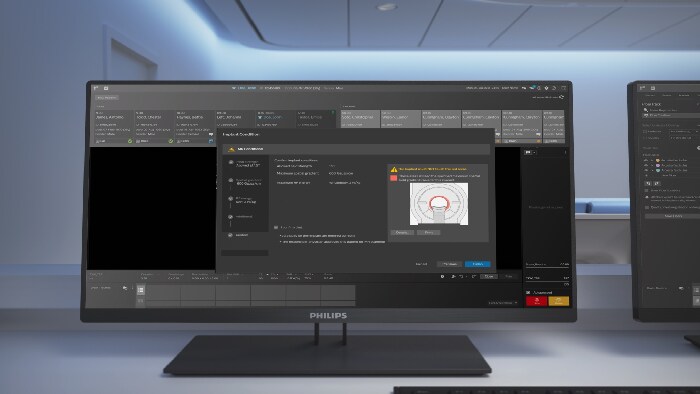700x394 pixels.
Task: Click the scanner bore illustration image
Action: tap(439, 204)
